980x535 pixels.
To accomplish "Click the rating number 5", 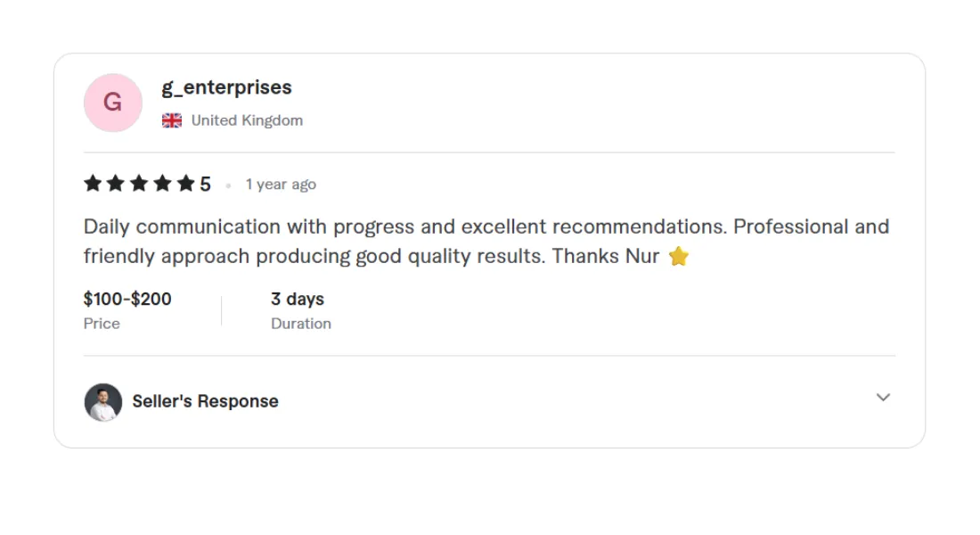I will coord(205,185).
